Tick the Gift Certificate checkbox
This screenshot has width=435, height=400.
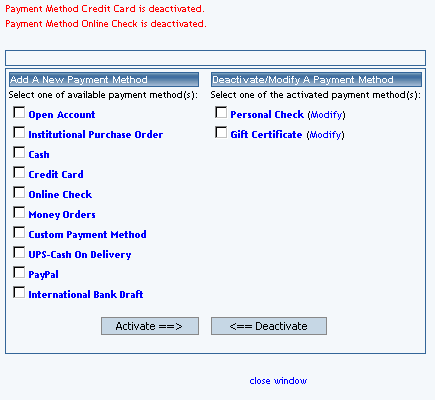pyautogui.click(x=221, y=132)
